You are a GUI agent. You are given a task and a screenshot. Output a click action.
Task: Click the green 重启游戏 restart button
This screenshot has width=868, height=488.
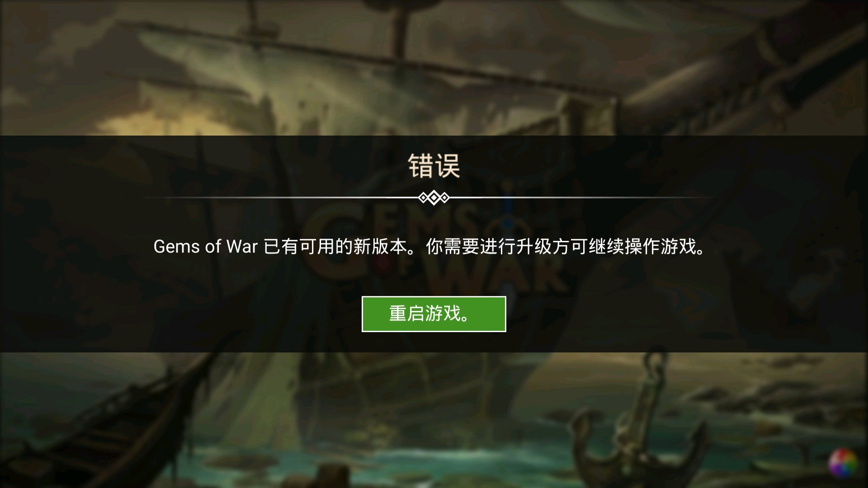pos(434,314)
